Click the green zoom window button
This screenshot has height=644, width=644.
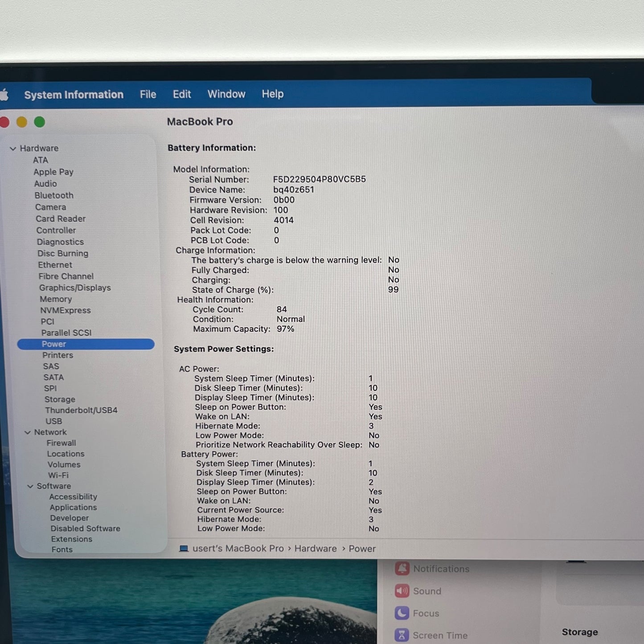pos(40,122)
